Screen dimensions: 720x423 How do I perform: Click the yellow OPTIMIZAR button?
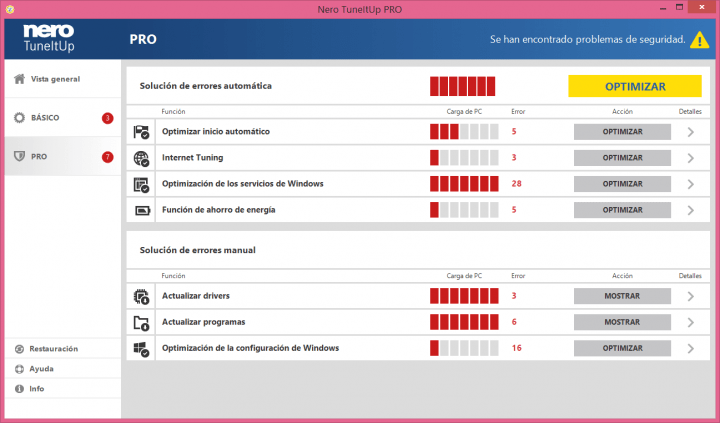635,86
